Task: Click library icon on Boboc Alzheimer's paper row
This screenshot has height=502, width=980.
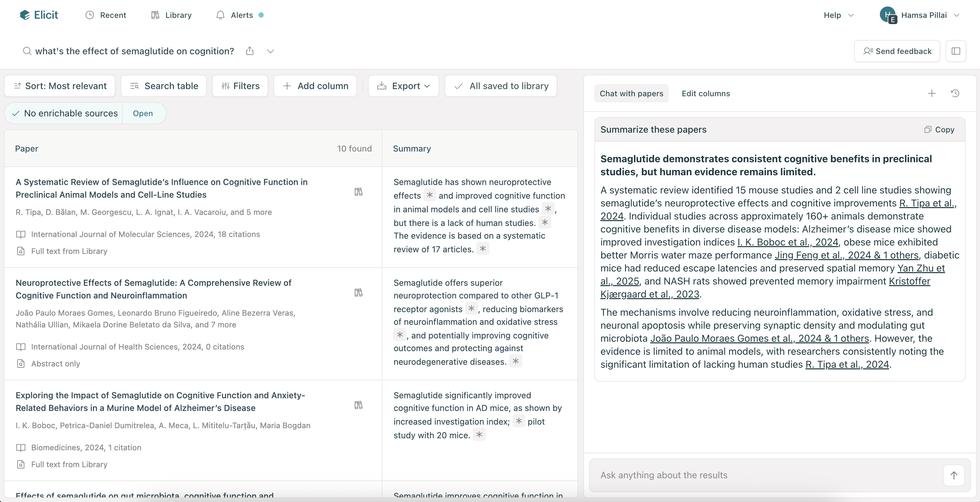Action: click(x=358, y=405)
